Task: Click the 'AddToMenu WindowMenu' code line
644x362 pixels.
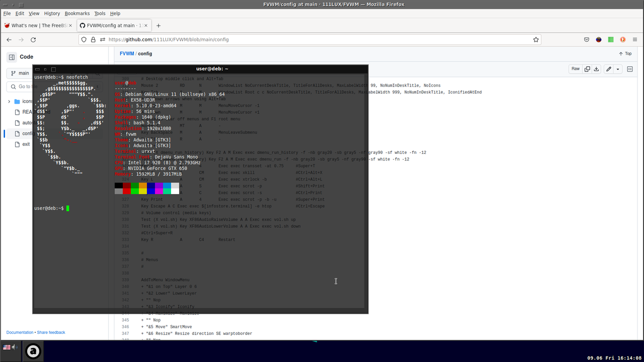Action: (165, 280)
